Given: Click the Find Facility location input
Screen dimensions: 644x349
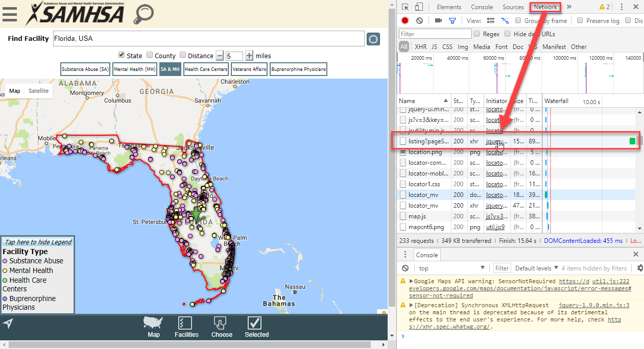Looking at the screenshot, I should pyautogui.click(x=208, y=39).
